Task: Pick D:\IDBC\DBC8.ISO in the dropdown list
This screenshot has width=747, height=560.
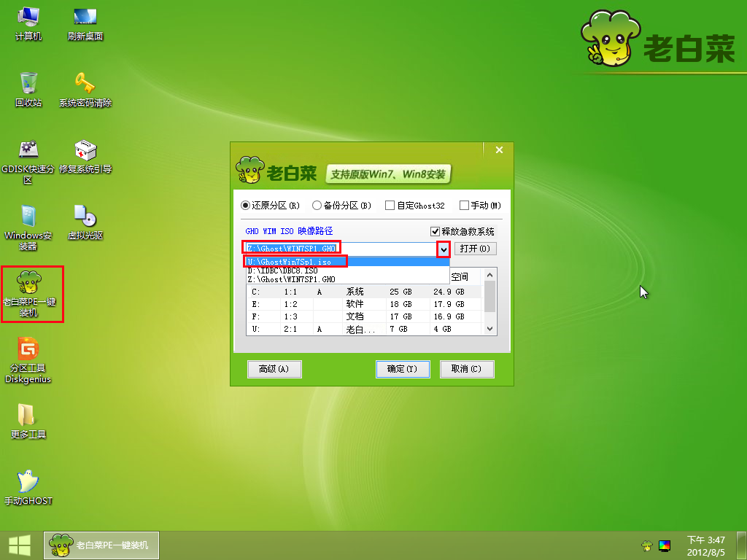Action: [285, 271]
